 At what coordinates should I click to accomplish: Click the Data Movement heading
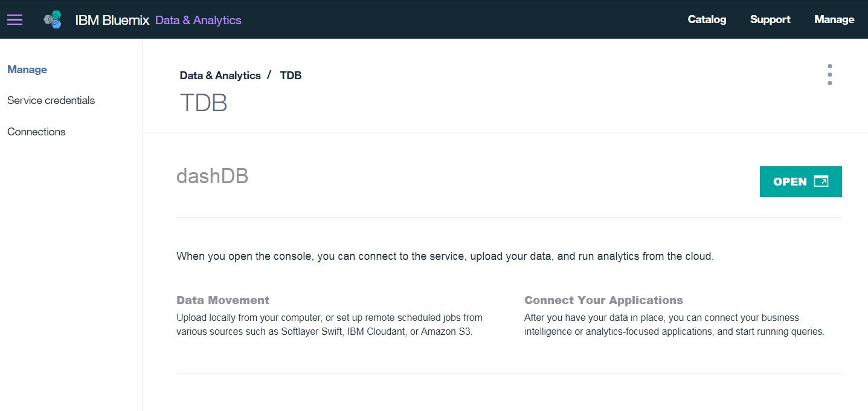point(223,300)
